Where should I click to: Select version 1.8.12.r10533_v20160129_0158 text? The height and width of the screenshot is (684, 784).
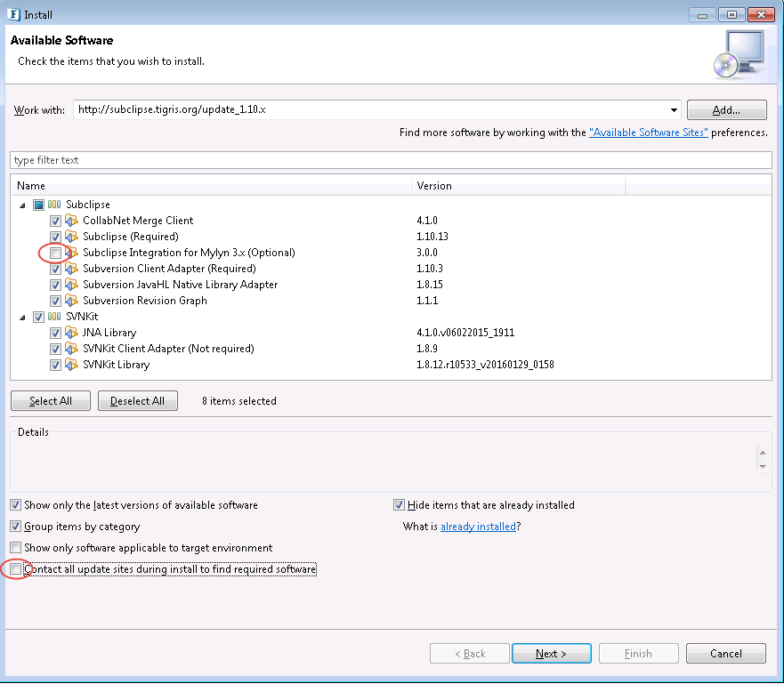pyautogui.click(x=485, y=364)
